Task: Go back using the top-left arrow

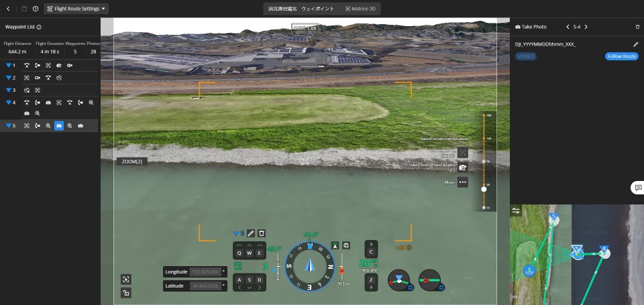Action: tap(7, 9)
